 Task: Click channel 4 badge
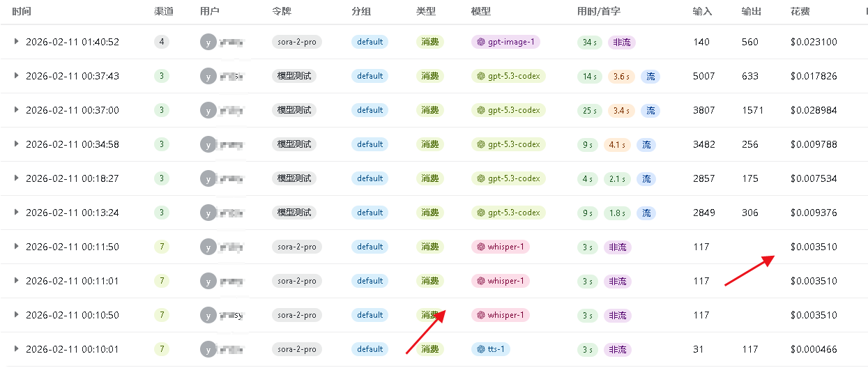162,42
